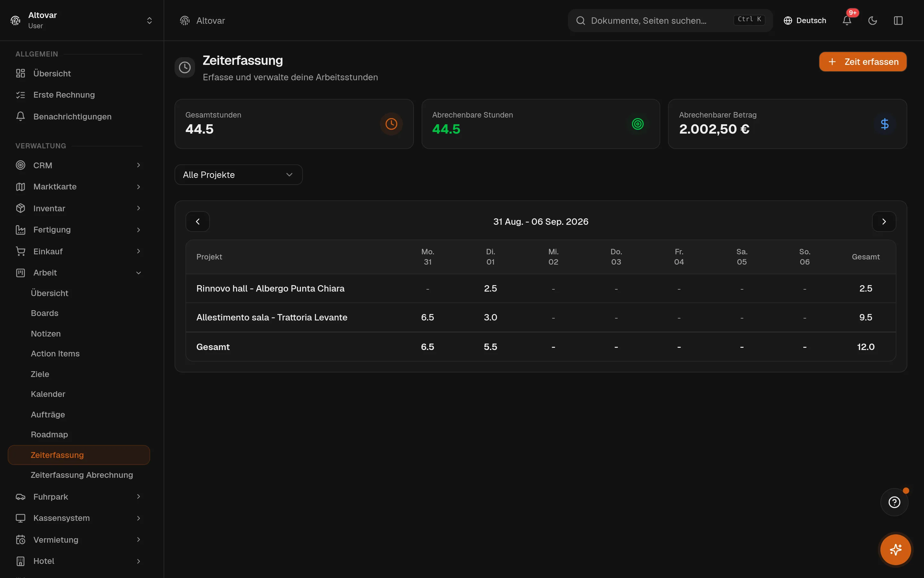Click the orange clock icon in Gesamtstunden card
This screenshot has width=924, height=578.
click(391, 124)
